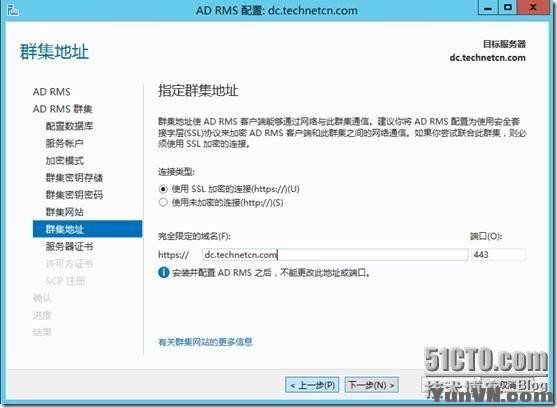This screenshot has height=408, width=557.
Task: Click the port field showing 443
Action: (498, 255)
